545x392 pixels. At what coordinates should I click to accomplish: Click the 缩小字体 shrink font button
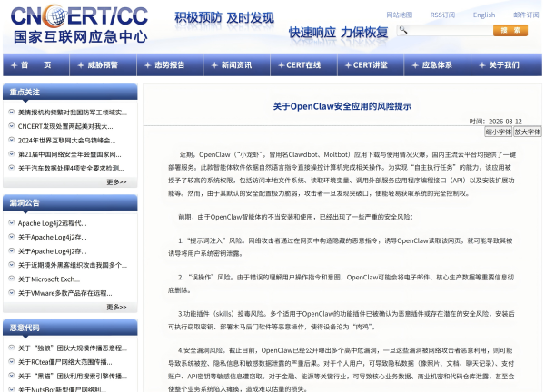[499, 132]
